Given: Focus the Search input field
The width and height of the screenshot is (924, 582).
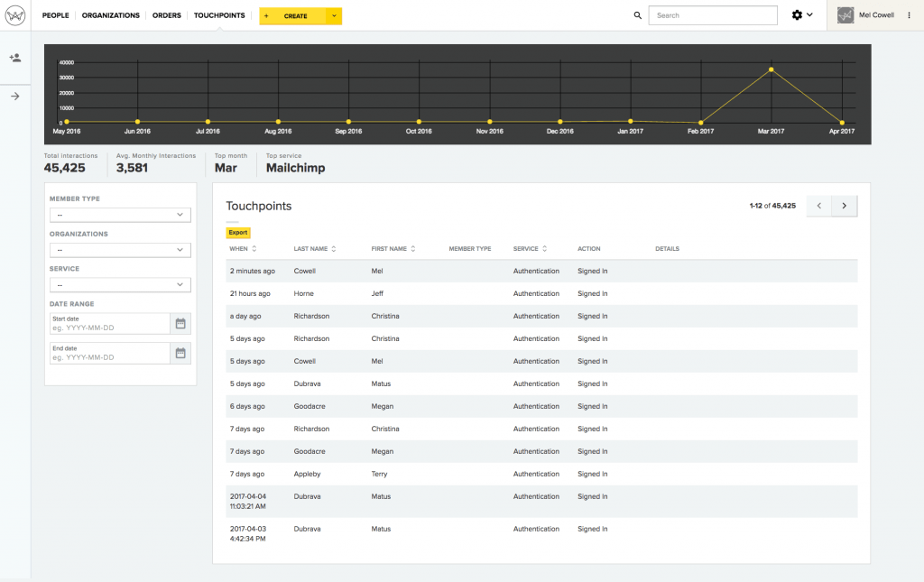Looking at the screenshot, I should [713, 15].
